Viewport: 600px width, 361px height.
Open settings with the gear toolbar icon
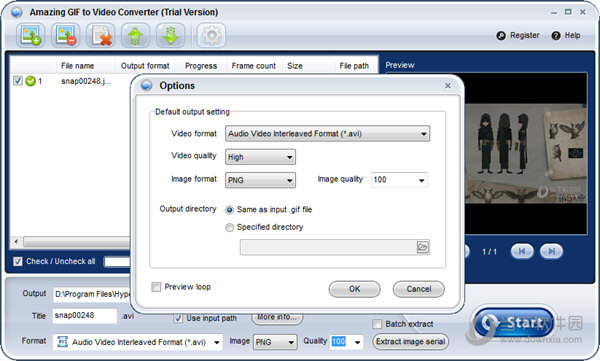point(211,35)
